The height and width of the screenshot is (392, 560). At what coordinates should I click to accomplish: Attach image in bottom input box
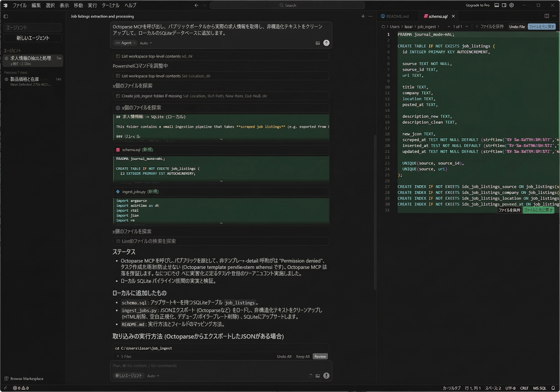pyautogui.click(x=318, y=376)
